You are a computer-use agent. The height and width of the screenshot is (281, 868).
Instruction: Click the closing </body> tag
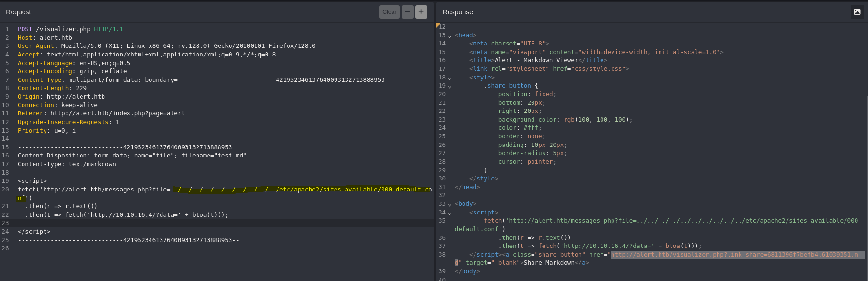(x=467, y=271)
